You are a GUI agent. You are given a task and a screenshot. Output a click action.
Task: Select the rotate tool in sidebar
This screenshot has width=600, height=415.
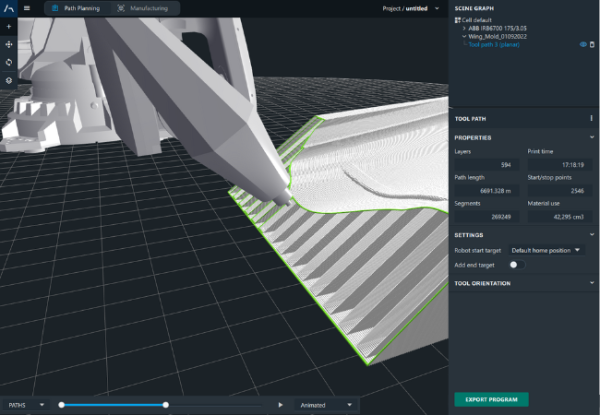9,62
